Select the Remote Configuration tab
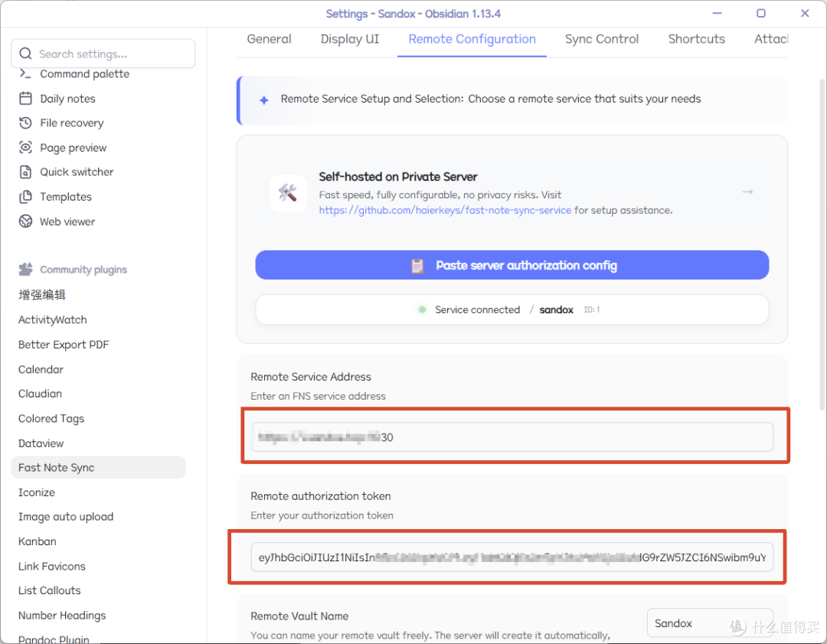This screenshot has height=644, width=827. (x=472, y=39)
